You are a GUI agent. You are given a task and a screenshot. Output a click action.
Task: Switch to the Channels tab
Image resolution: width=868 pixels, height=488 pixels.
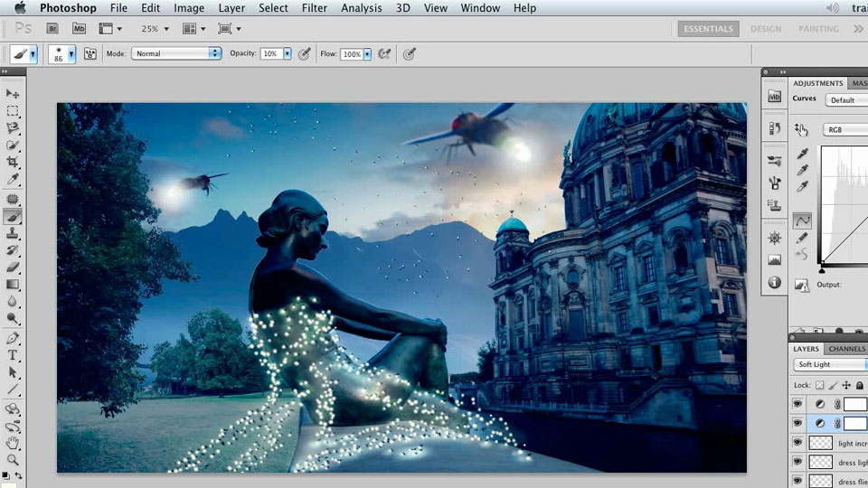point(846,349)
